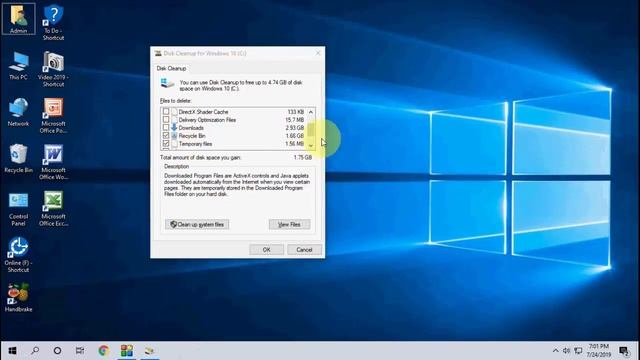Select the Disk Cleanup tab

(x=171, y=68)
